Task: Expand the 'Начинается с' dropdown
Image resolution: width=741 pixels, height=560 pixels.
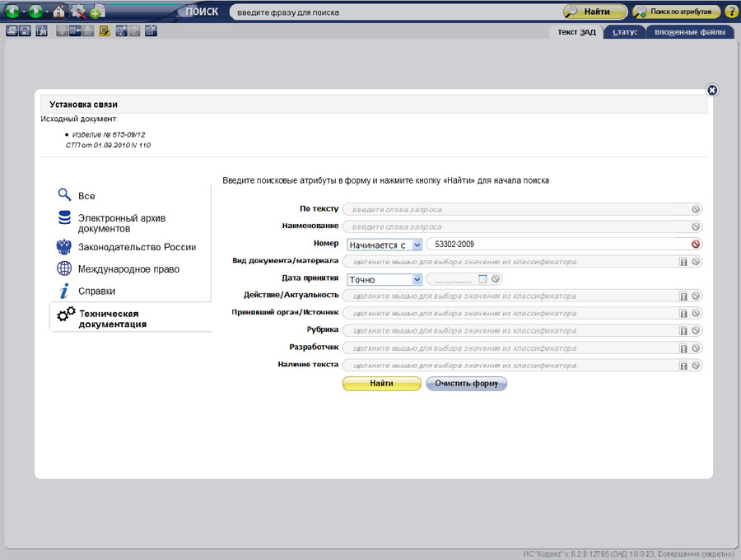Action: (417, 245)
